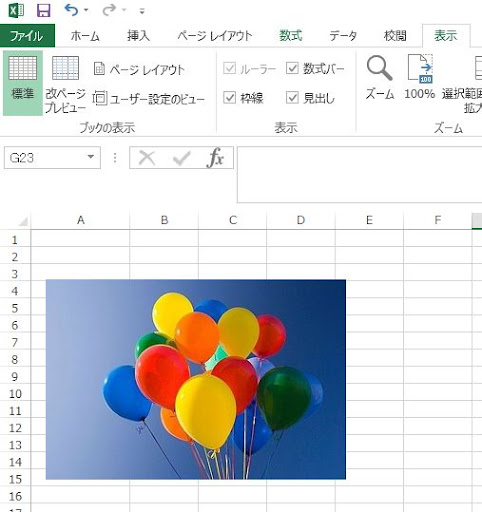The width and height of the screenshot is (482, 512).
Task: Switch to the 数式 tab
Action: (291, 36)
